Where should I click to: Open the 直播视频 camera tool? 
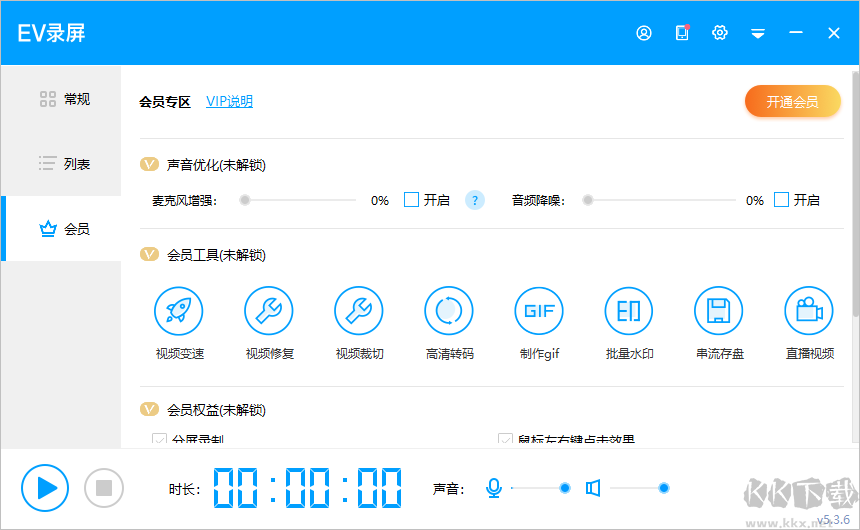tap(809, 311)
